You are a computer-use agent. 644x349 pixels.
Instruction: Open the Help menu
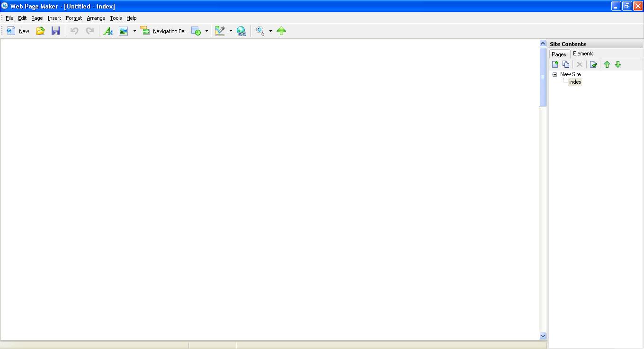[x=132, y=18]
